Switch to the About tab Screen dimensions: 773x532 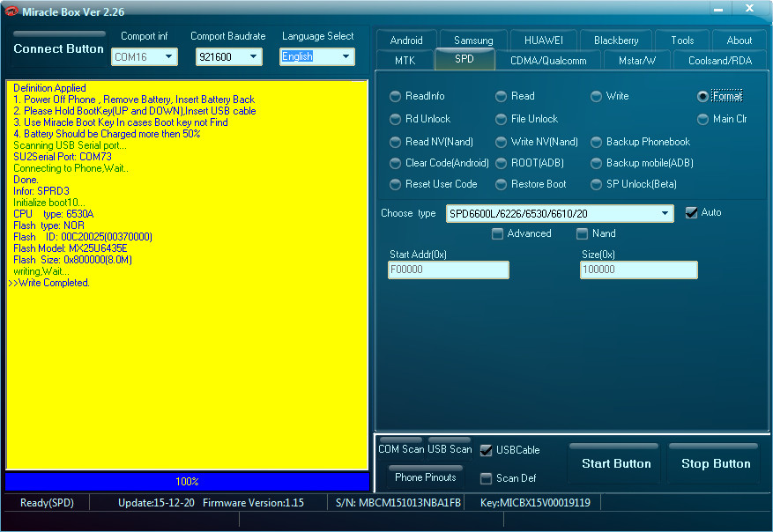(x=739, y=41)
